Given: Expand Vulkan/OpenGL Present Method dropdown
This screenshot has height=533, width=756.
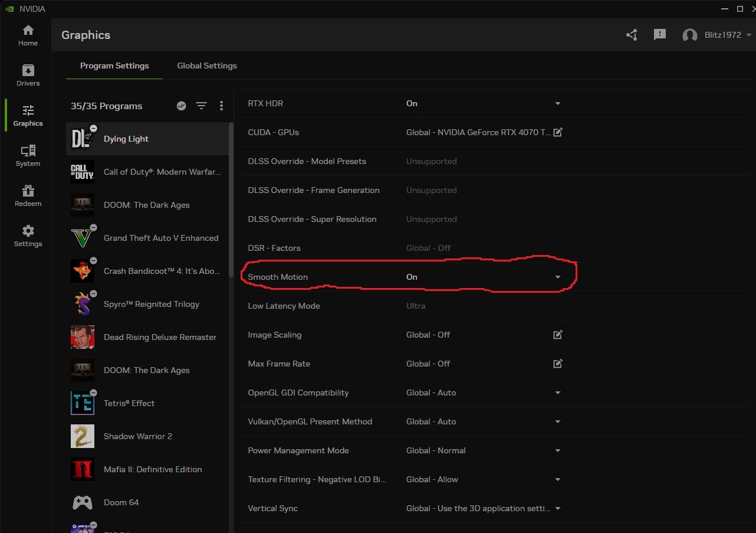Looking at the screenshot, I should [558, 421].
